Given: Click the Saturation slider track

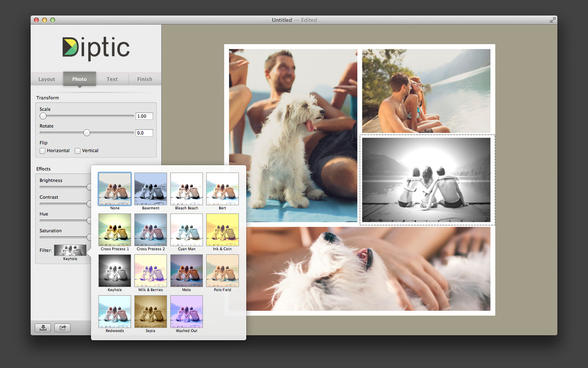Looking at the screenshot, I should tap(65, 237).
